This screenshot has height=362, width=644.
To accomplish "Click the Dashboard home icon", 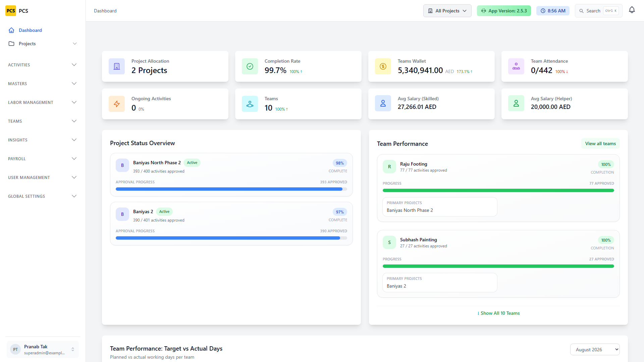I will point(11,30).
